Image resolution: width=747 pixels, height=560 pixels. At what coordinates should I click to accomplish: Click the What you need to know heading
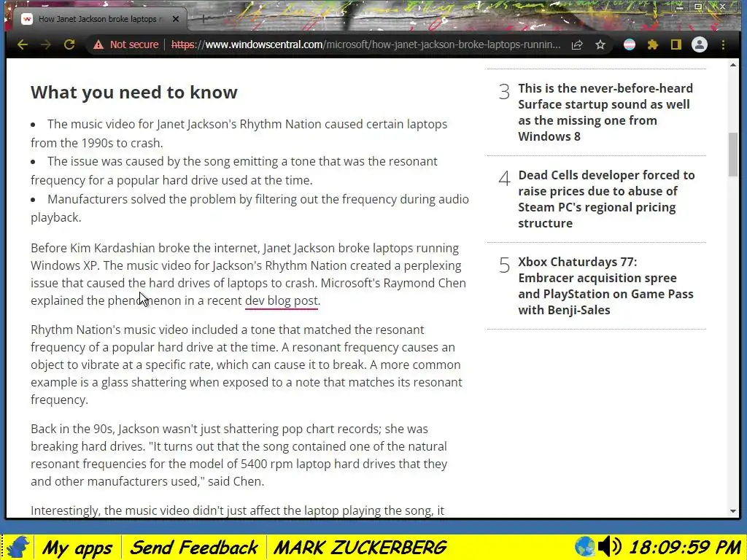(x=134, y=93)
